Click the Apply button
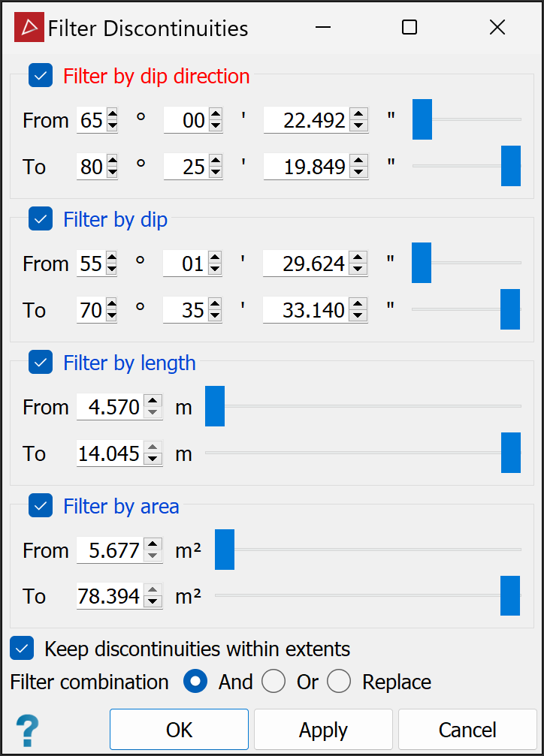 [x=323, y=730]
